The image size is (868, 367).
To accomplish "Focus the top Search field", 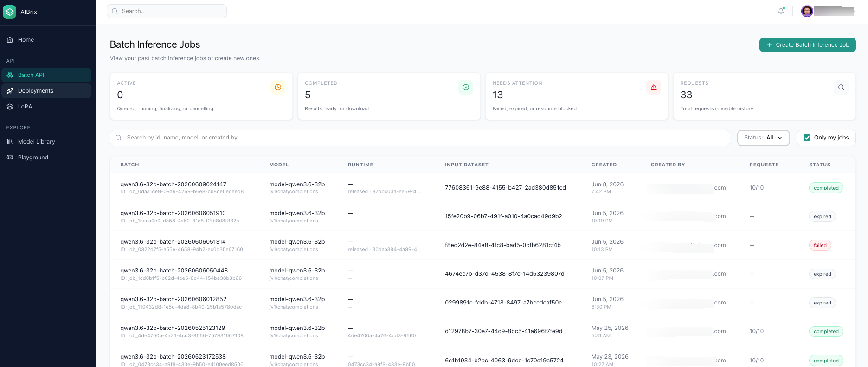I will (167, 11).
